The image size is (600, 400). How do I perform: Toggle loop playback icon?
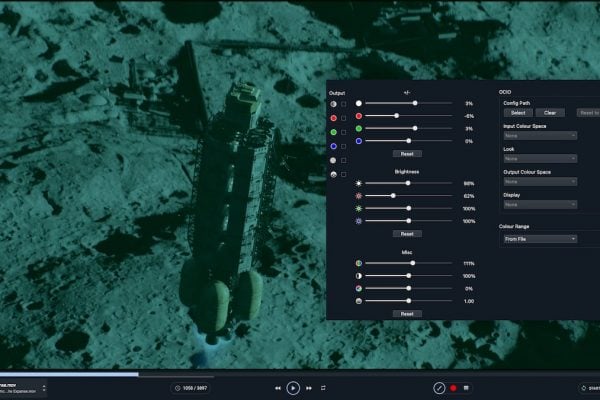click(x=323, y=388)
